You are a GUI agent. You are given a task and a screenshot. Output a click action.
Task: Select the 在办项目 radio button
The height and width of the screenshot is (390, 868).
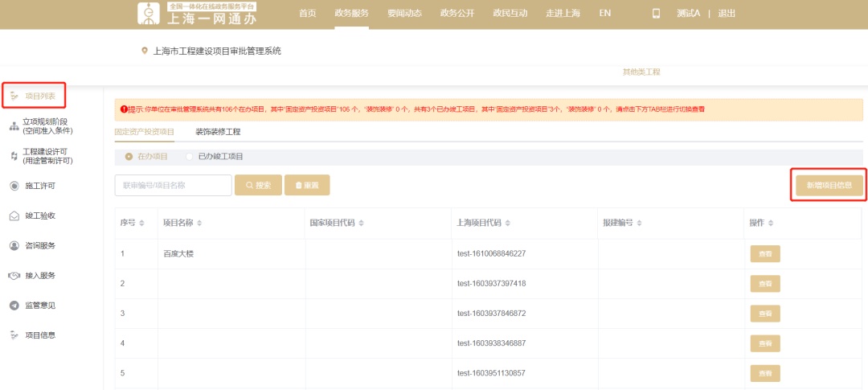tap(129, 156)
